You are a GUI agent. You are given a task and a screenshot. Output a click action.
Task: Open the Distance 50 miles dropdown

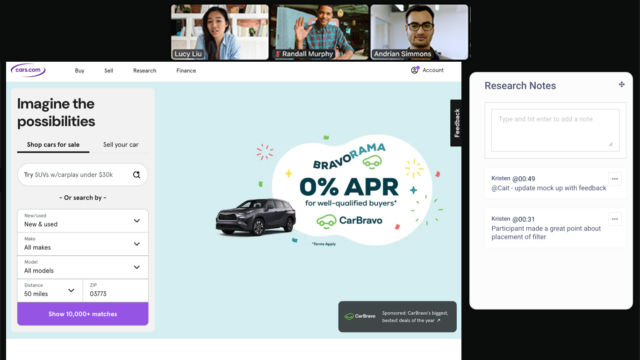click(50, 291)
